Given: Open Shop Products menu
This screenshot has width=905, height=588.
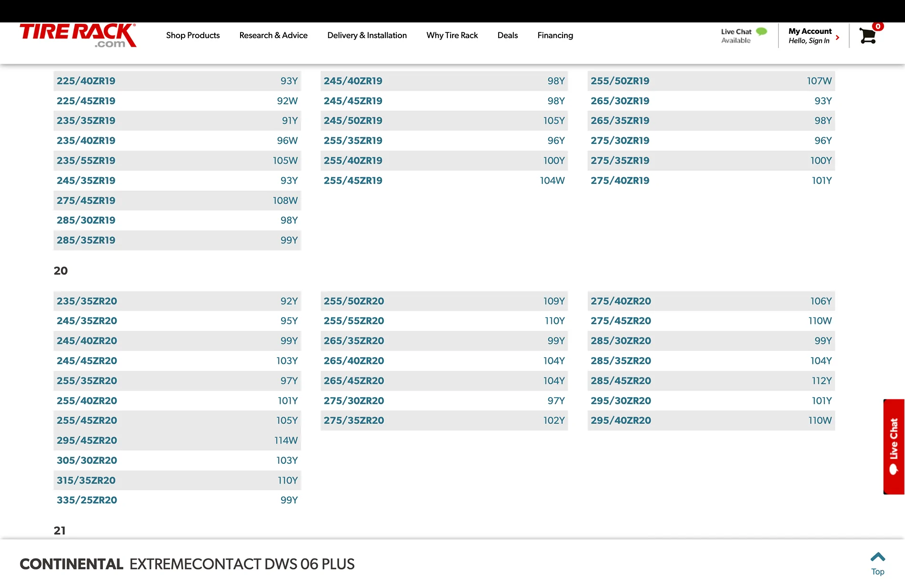Looking at the screenshot, I should [193, 35].
